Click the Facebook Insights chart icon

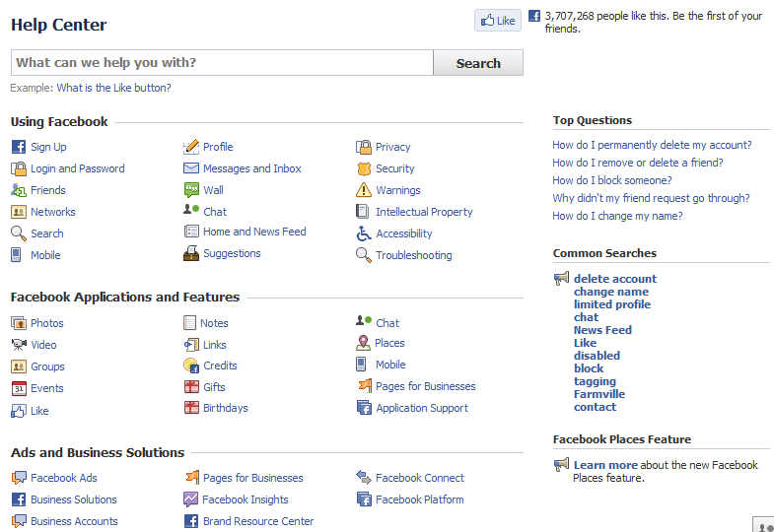click(x=191, y=499)
